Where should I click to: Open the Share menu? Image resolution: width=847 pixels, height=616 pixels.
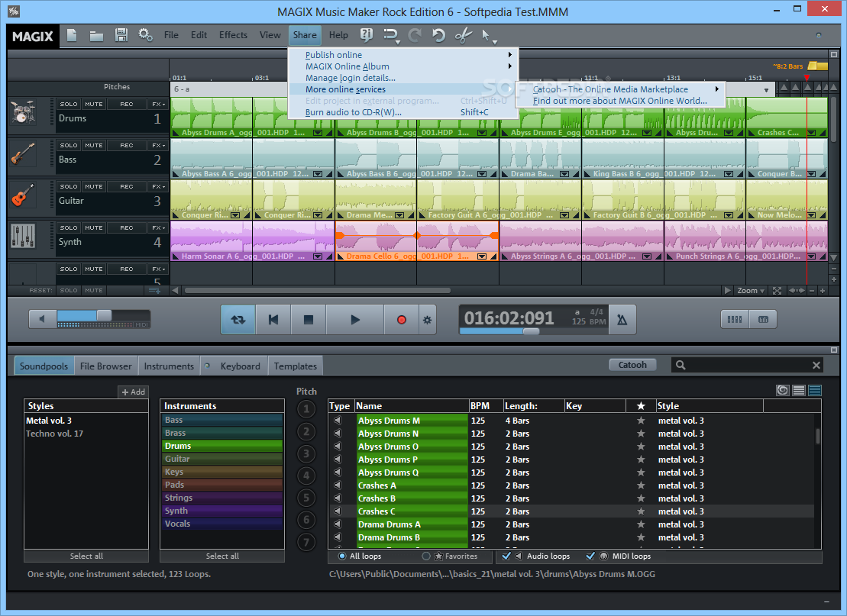click(x=305, y=35)
